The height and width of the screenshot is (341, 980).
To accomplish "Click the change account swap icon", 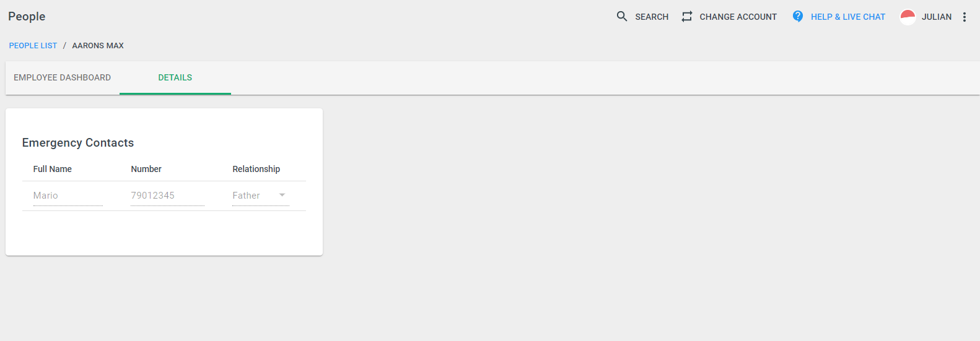I will [687, 17].
